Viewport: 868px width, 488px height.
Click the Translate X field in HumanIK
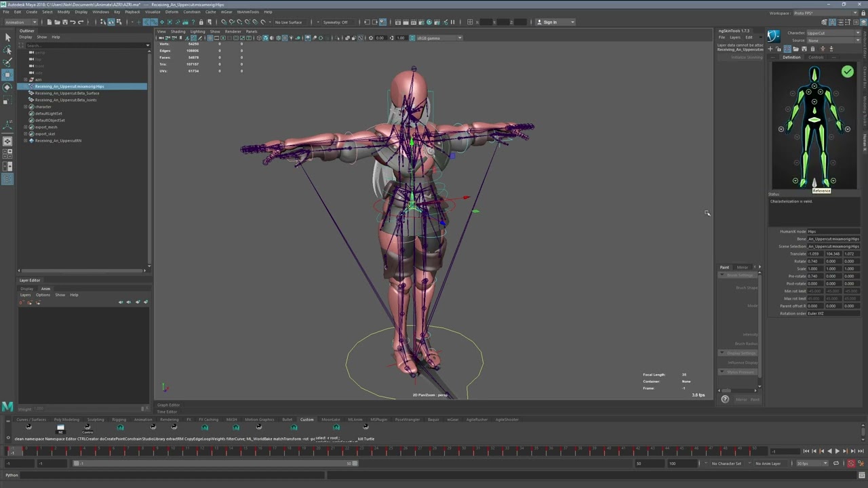815,253
